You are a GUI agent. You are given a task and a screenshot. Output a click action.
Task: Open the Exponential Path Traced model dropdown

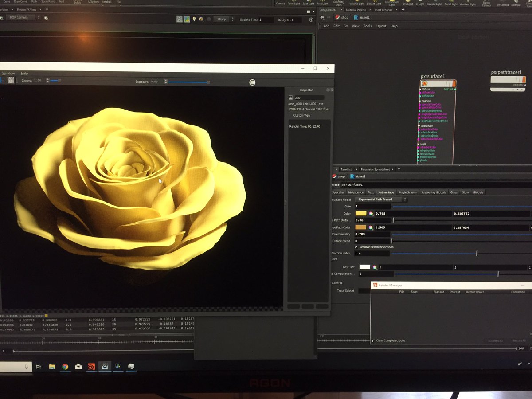click(381, 199)
